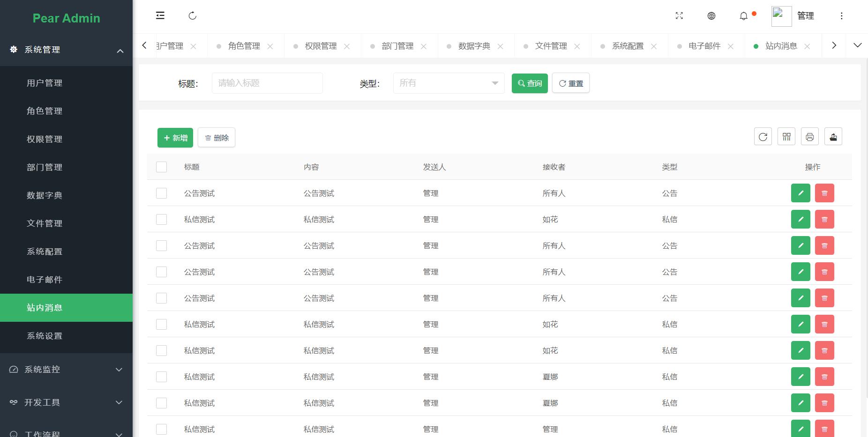Open 用户管理 in the sidebar
The image size is (868, 437).
pos(66,83)
